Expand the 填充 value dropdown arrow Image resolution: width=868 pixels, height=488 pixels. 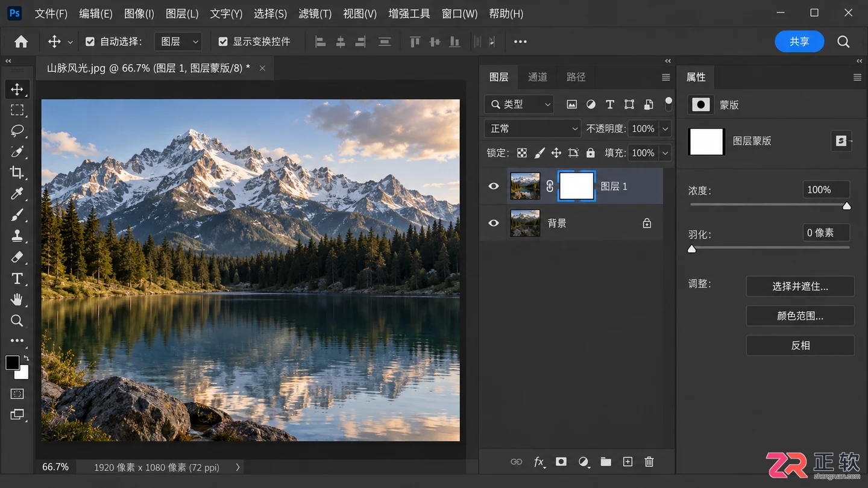[665, 153]
